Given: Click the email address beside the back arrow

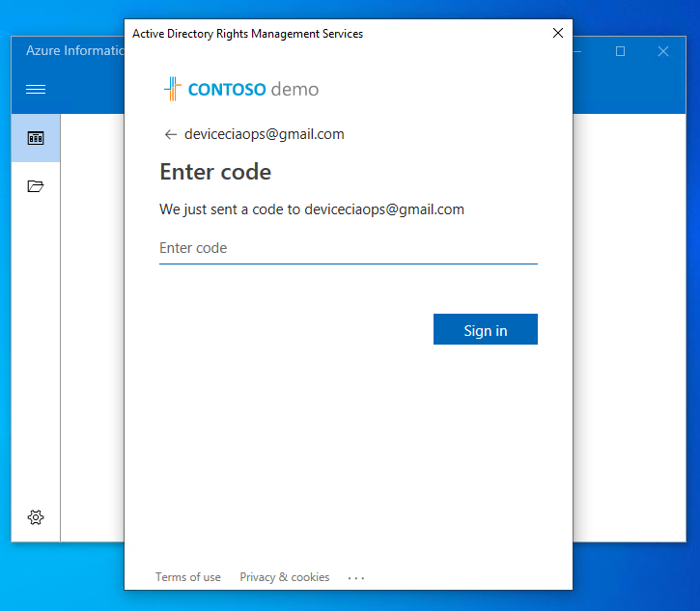Looking at the screenshot, I should (265, 135).
